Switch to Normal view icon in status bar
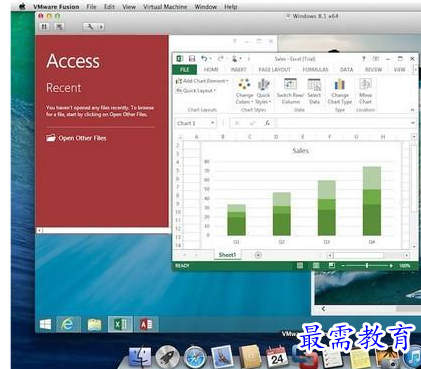Viewport: 421px width, 369px height. pyautogui.click(x=300, y=266)
